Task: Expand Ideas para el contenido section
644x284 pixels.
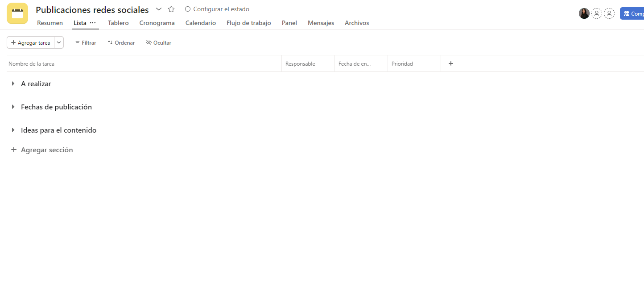Action: pyautogui.click(x=13, y=130)
